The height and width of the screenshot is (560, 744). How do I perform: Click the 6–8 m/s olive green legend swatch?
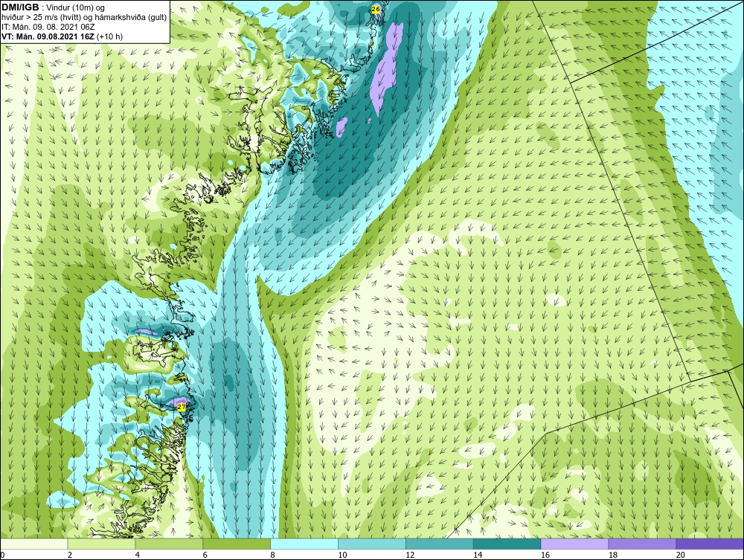coord(237,544)
